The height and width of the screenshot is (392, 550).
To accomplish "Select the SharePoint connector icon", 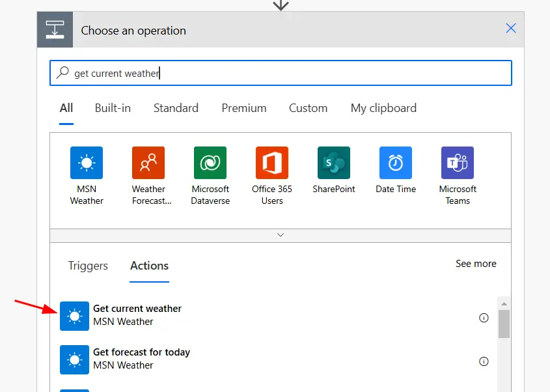I will tap(334, 163).
